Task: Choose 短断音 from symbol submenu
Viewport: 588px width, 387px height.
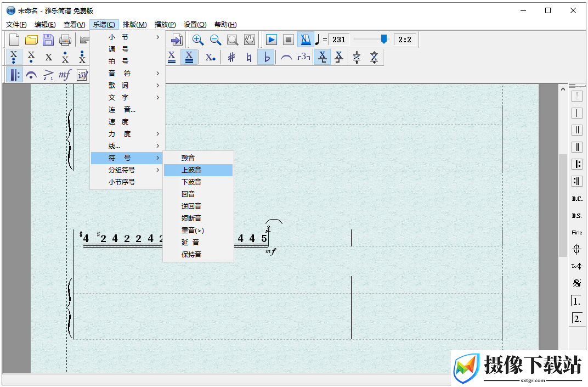Action: [199, 218]
